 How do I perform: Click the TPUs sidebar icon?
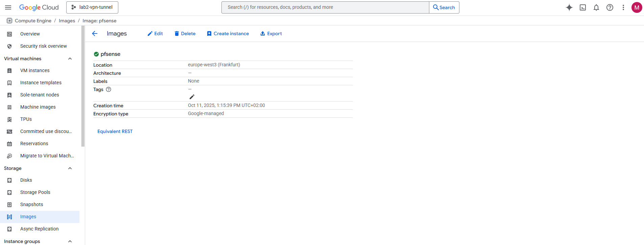point(9,119)
